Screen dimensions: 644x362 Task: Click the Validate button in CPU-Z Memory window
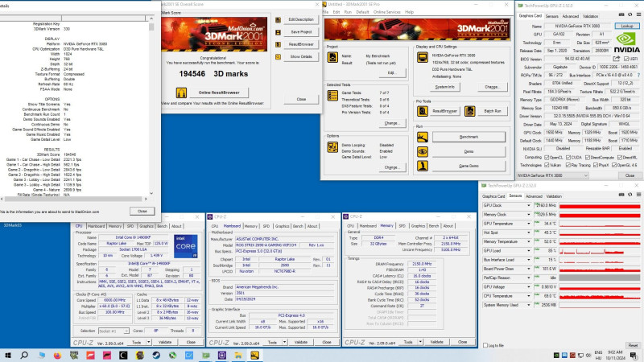(x=436, y=342)
